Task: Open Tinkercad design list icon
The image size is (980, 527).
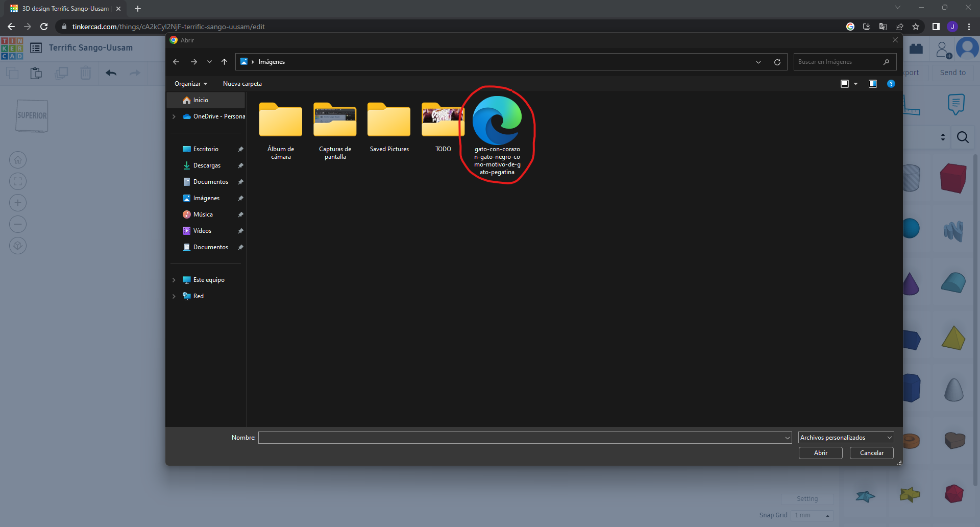Action: tap(36, 48)
